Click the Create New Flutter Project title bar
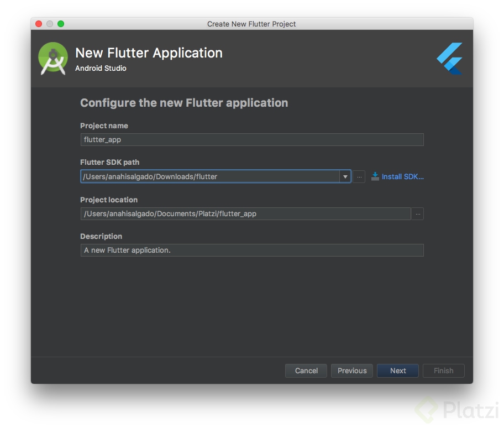 pos(251,24)
